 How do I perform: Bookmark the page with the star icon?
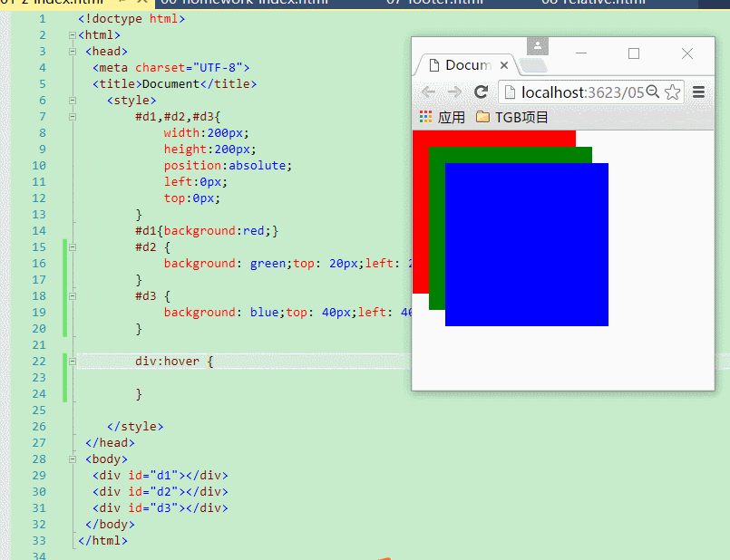(672, 92)
